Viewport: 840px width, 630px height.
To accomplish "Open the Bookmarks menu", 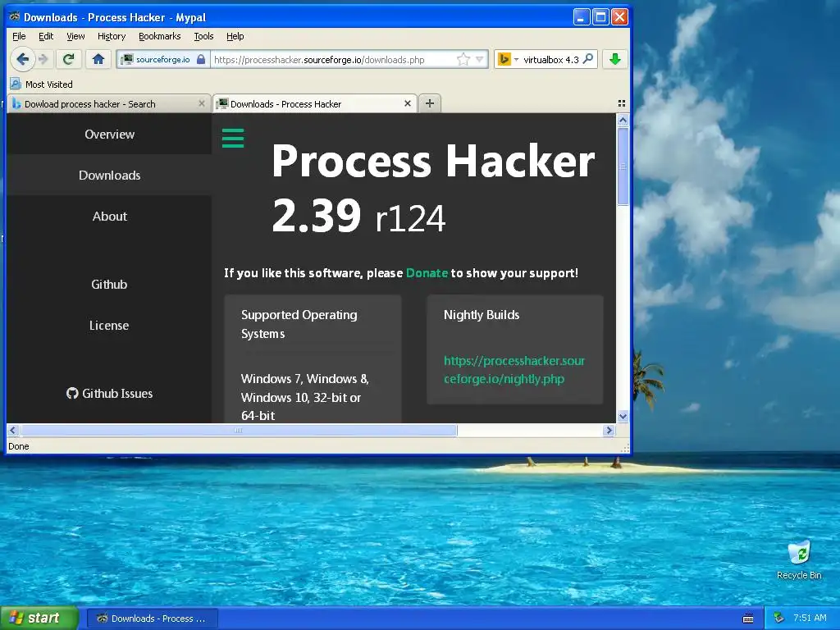I will pos(160,36).
